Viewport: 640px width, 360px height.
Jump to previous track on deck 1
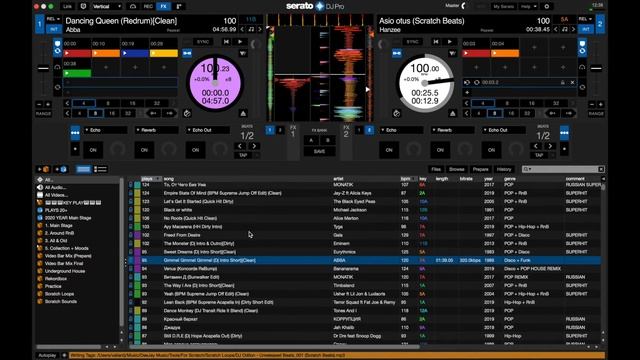[x=226, y=42]
